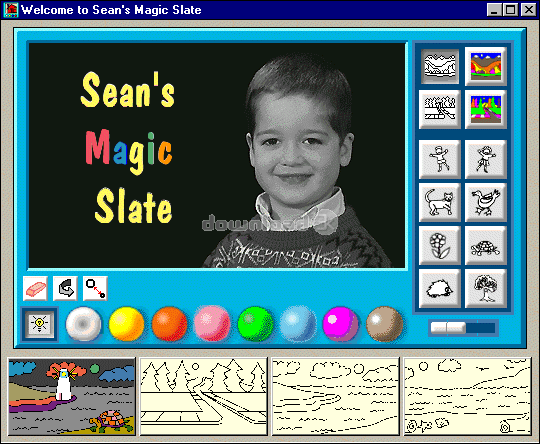Select the magenta paint ball

(341, 324)
